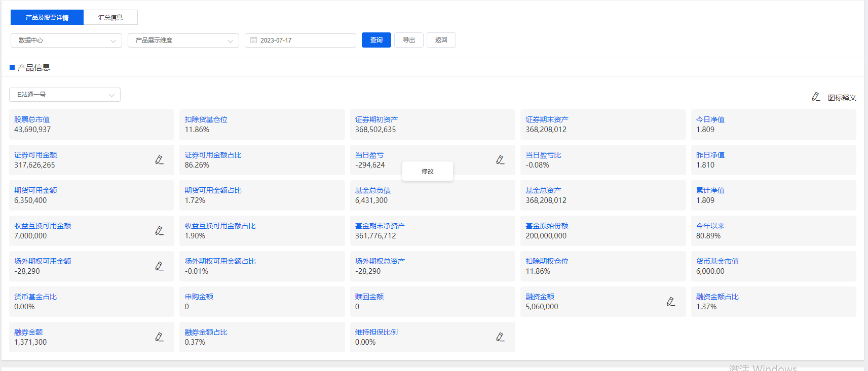Open the 产品展示维度 dropdown
The image size is (868, 371).
coord(183,40)
